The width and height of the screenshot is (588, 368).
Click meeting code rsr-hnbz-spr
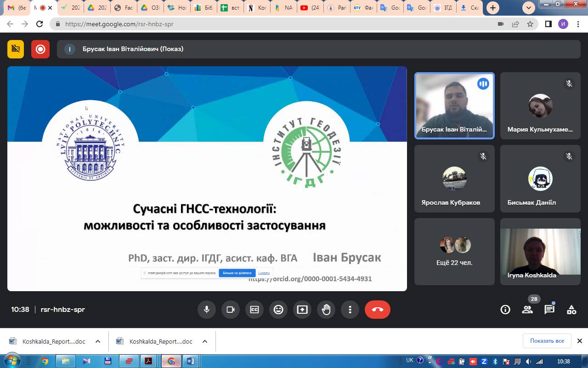click(63, 310)
